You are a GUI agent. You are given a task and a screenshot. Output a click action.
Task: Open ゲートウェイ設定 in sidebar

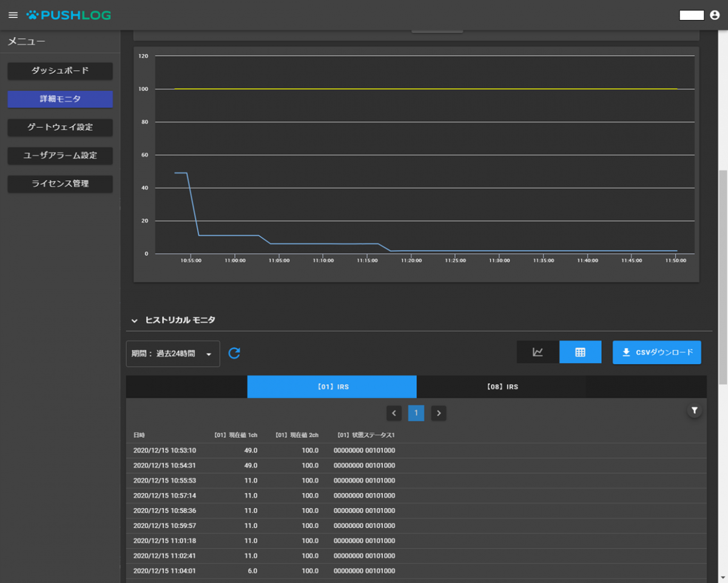point(60,127)
